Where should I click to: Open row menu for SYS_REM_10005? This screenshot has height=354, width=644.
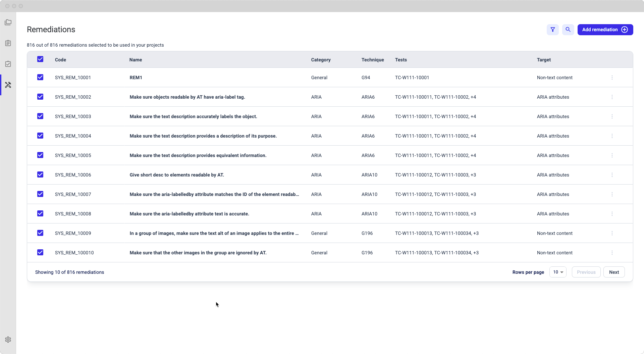[x=612, y=155]
